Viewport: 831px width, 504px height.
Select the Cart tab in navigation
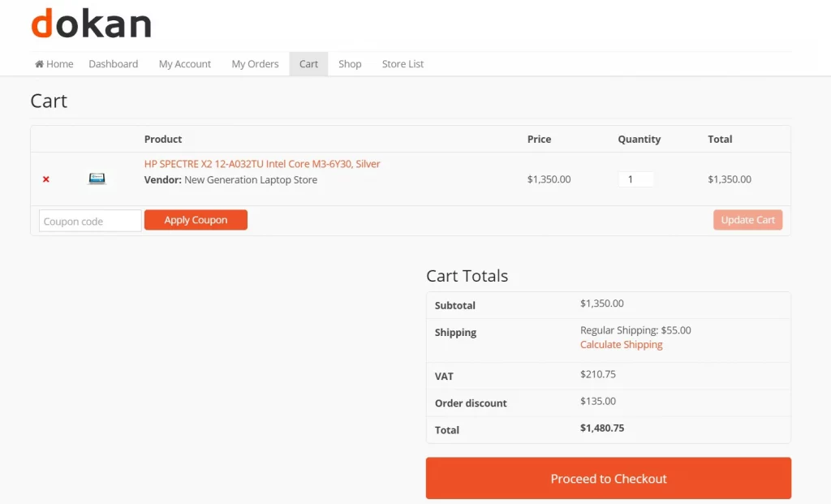tap(308, 64)
